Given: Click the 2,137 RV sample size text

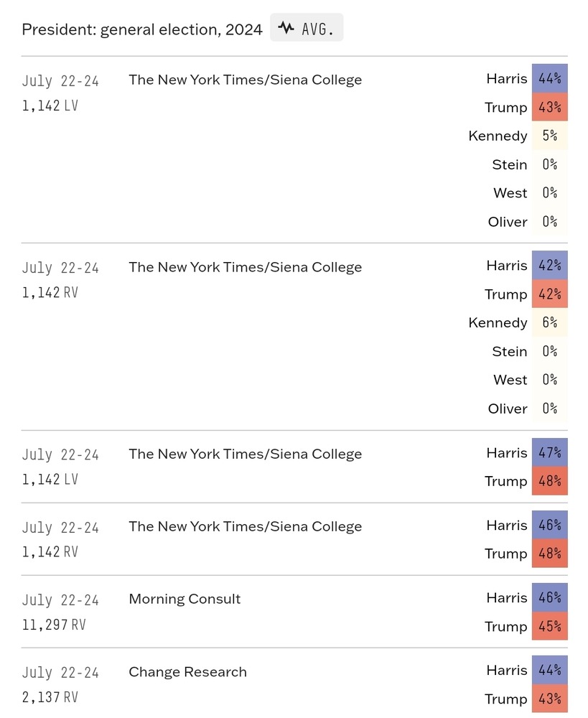Looking at the screenshot, I should (x=50, y=697).
